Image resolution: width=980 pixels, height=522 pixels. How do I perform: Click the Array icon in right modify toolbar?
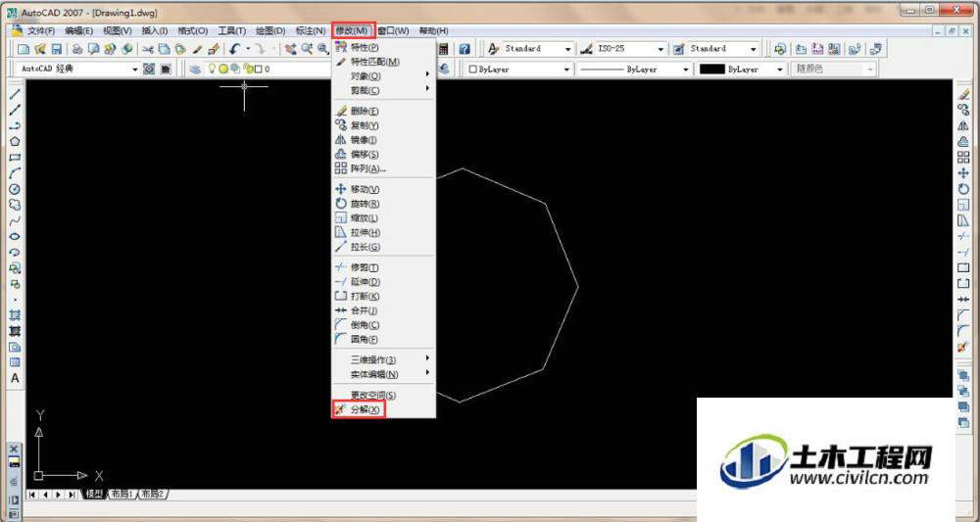963,158
